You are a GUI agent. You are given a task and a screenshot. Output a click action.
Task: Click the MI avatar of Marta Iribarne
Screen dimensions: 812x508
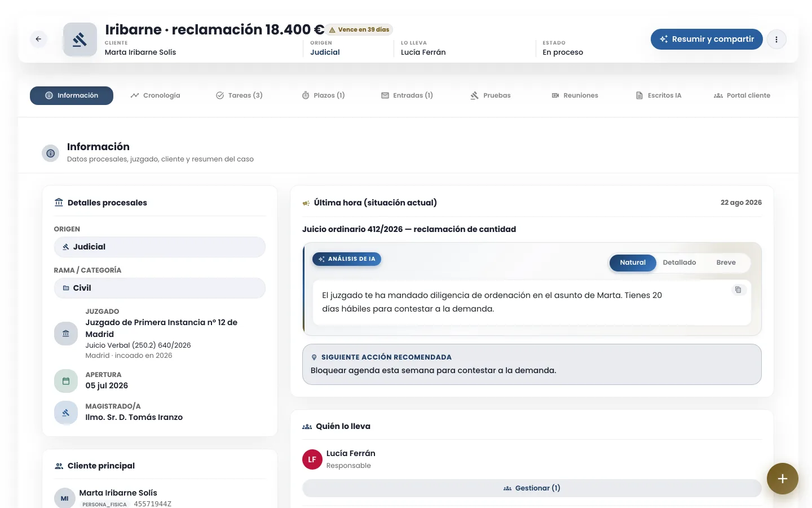(65, 498)
